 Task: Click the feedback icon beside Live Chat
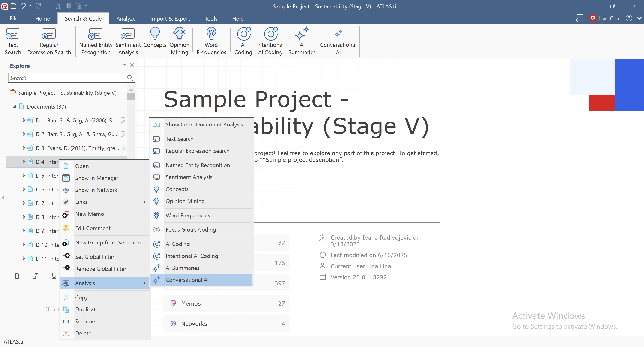(x=580, y=18)
